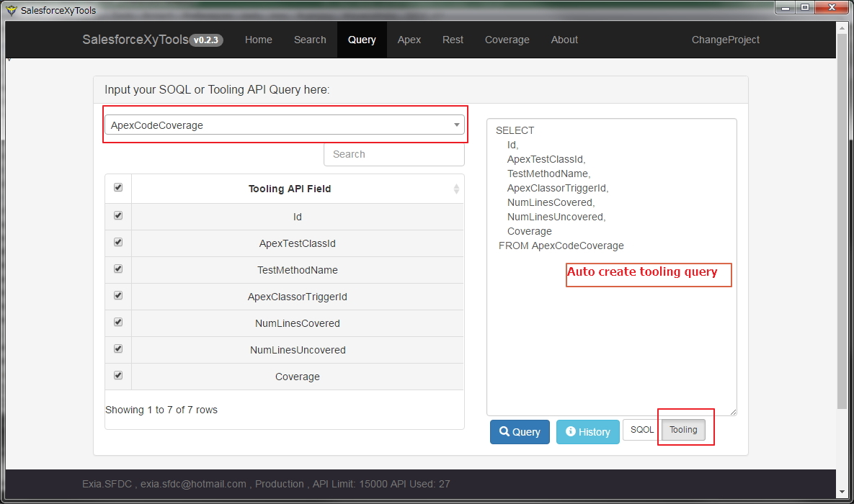854x504 pixels.
Task: Click the SalesforceXyTools title bar app icon
Action: (12, 10)
